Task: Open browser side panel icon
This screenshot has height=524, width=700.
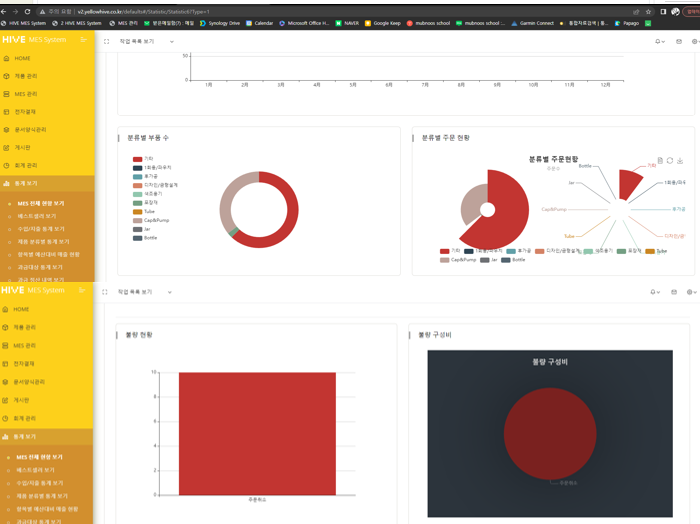Action: pos(663,12)
